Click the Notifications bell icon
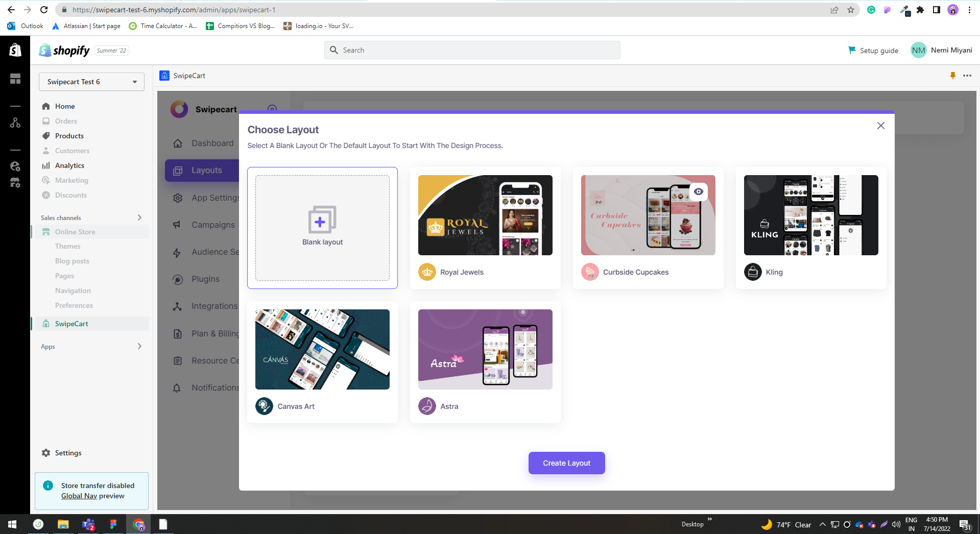 click(177, 388)
